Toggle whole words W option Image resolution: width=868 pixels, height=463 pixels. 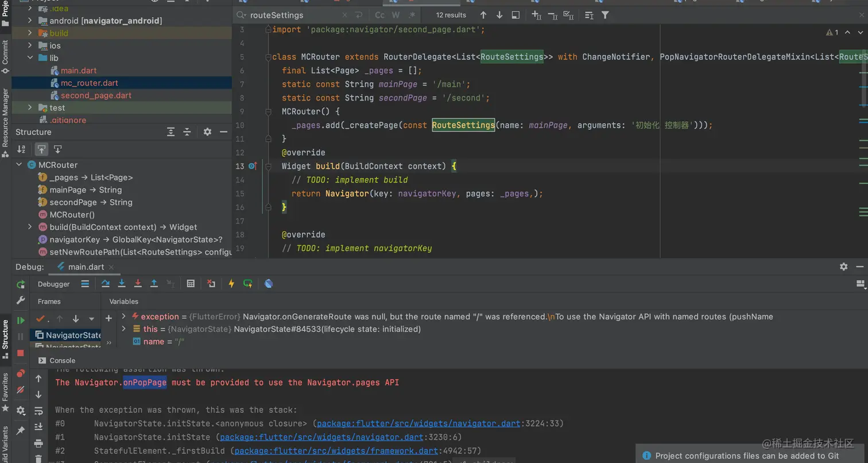(x=396, y=15)
